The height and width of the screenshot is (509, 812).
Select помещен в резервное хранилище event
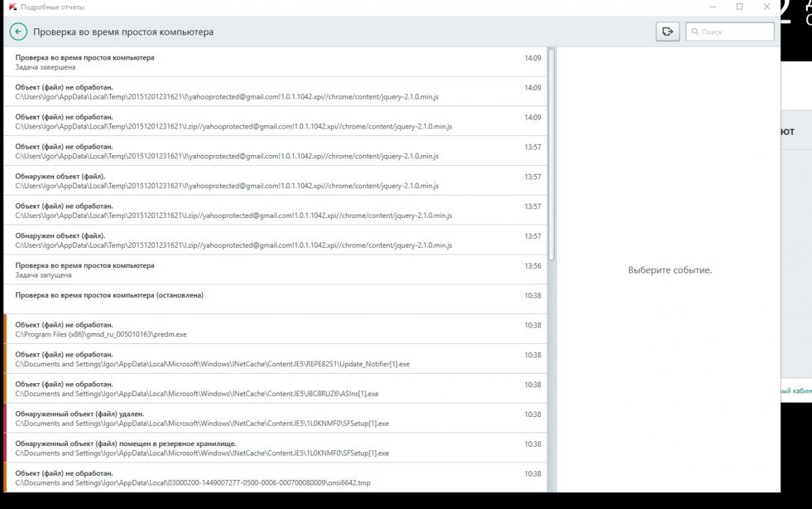click(x=275, y=448)
